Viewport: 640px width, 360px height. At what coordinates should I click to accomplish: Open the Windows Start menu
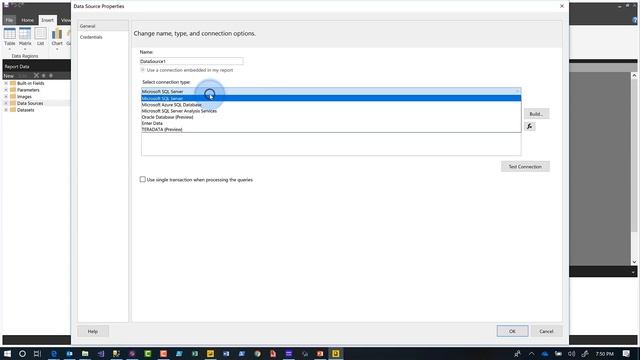tap(7, 353)
